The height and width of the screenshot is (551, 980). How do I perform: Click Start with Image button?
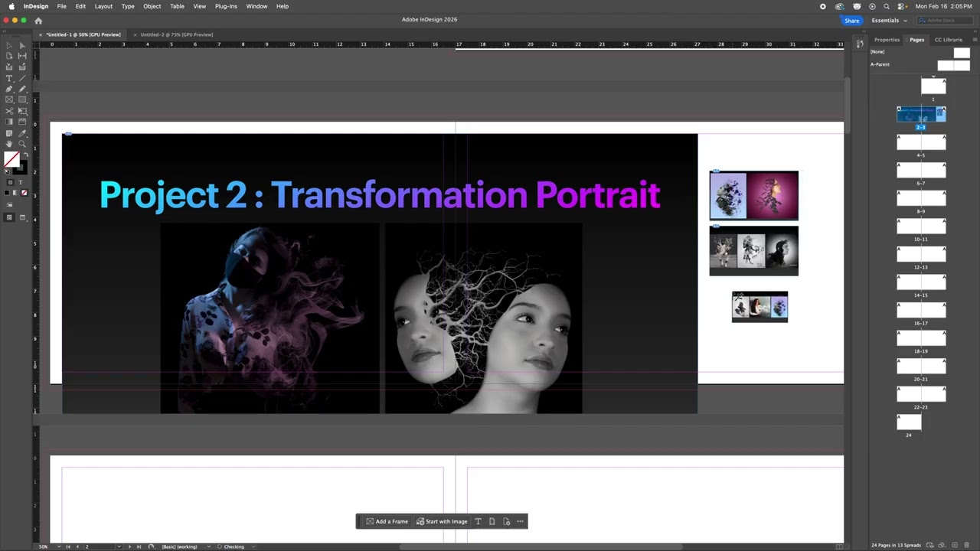click(x=442, y=522)
